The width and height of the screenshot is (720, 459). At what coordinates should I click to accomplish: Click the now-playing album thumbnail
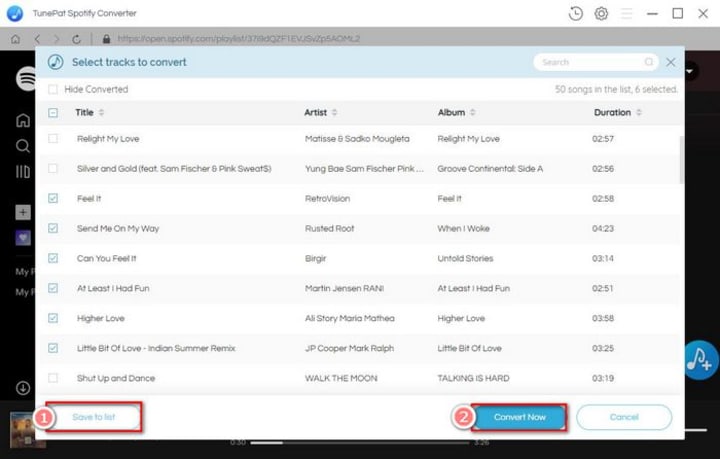[x=26, y=429]
